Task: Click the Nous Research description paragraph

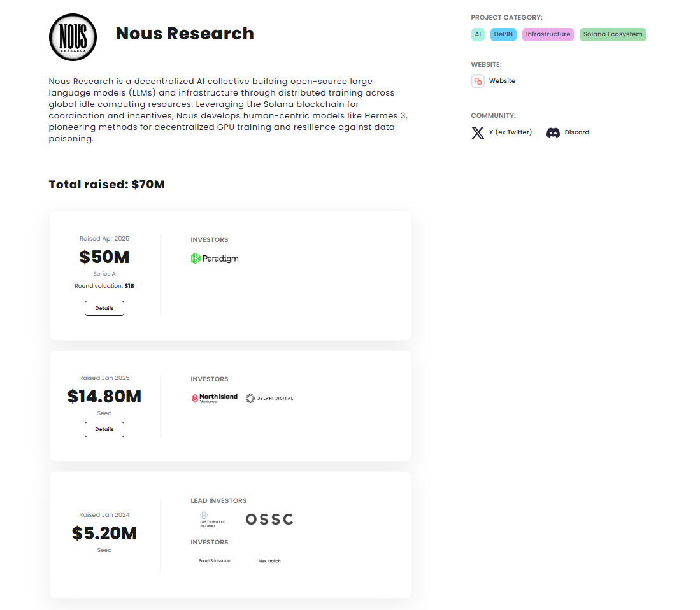Action: [228, 110]
